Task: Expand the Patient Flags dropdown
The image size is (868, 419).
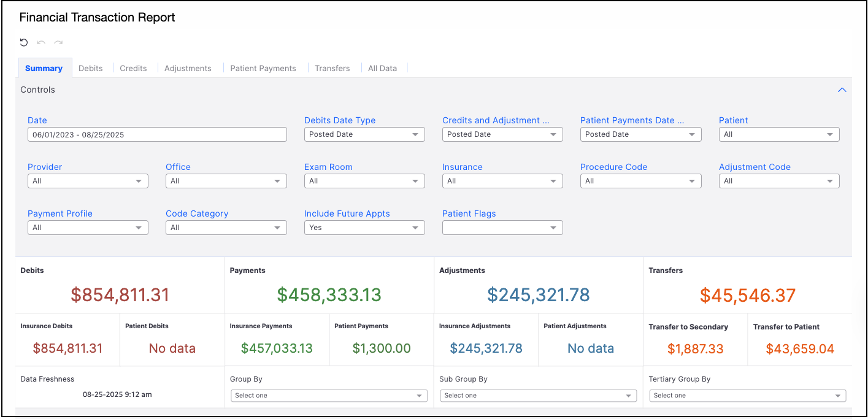Action: coord(502,228)
